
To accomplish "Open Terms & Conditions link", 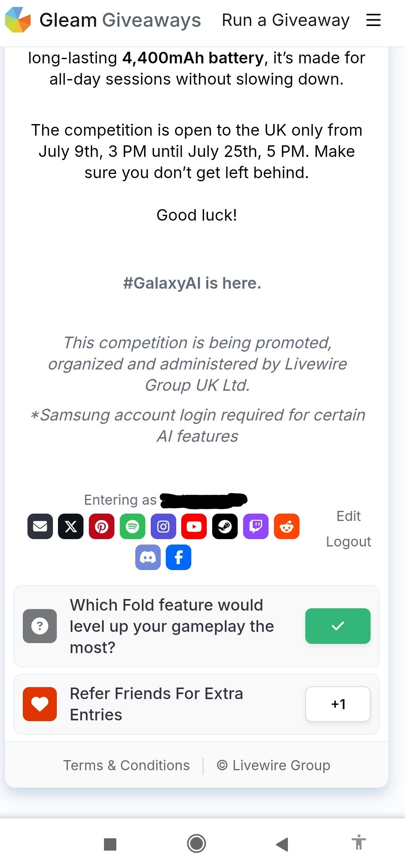I will pyautogui.click(x=126, y=765).
